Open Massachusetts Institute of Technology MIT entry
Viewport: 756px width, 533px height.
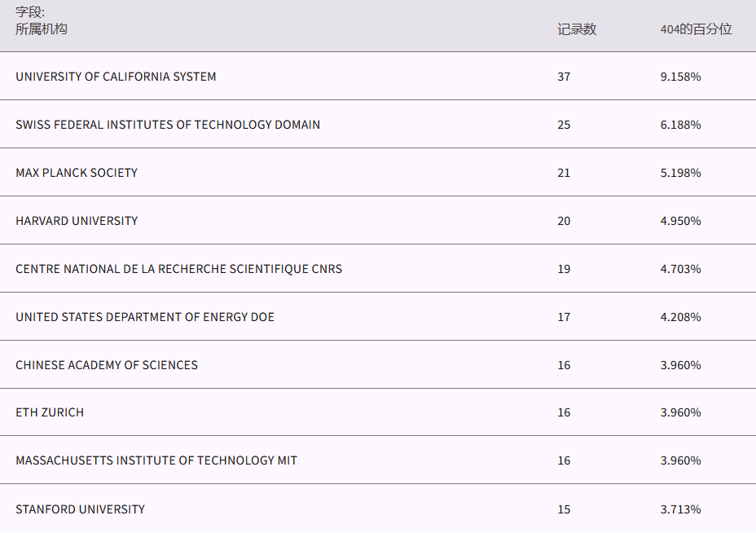click(x=156, y=460)
